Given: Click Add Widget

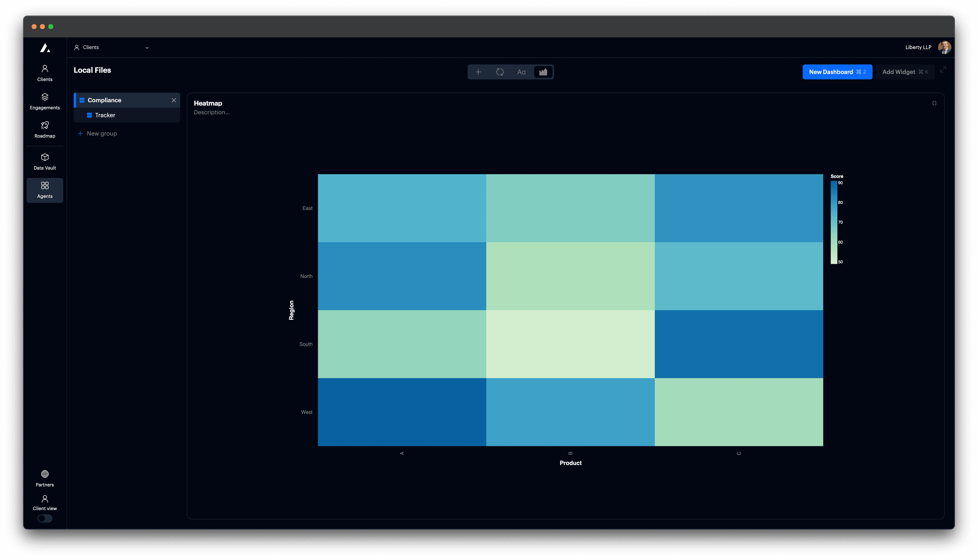Looking at the screenshot, I should [x=905, y=72].
